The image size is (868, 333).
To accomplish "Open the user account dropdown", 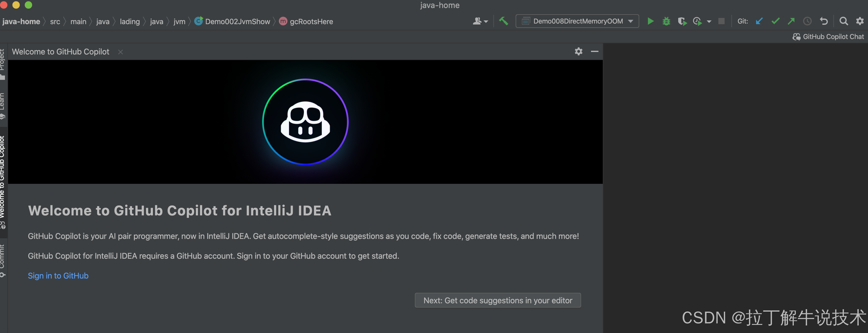I will coord(480,21).
